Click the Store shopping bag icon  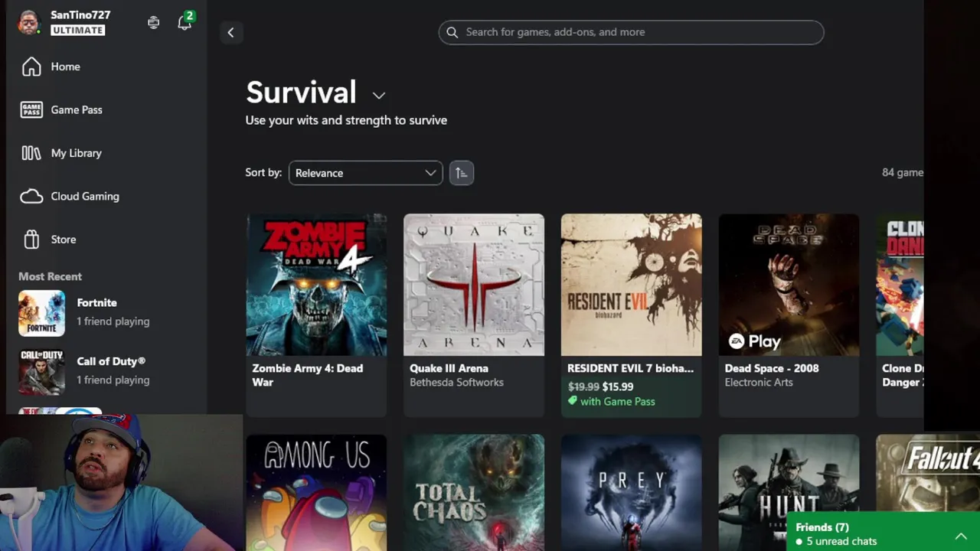31,240
